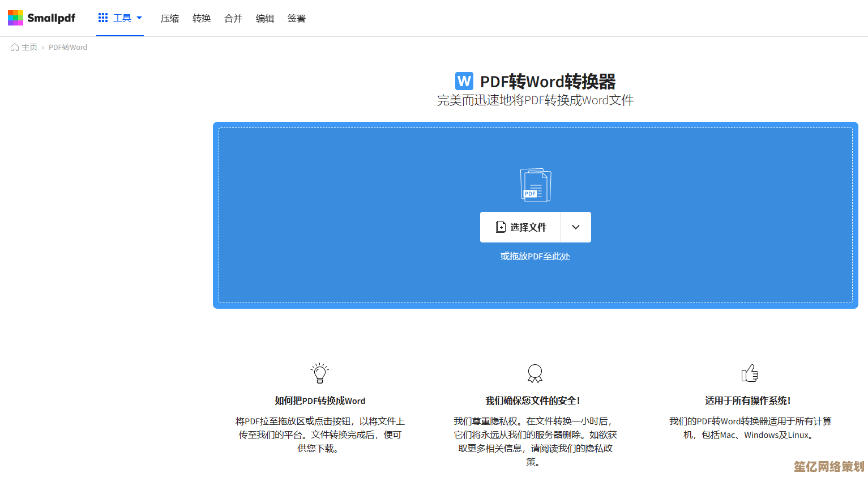Open the 压缩 menu item
This screenshot has width=868, height=477.
[170, 19]
